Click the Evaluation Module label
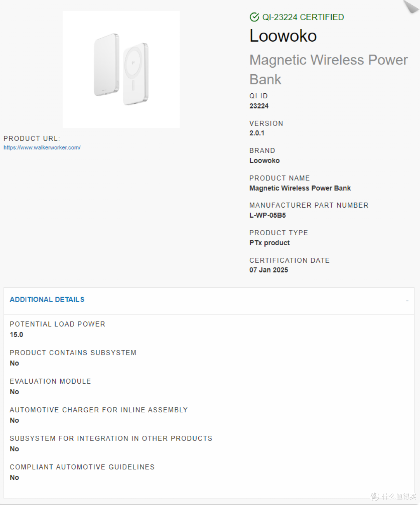 click(x=50, y=381)
